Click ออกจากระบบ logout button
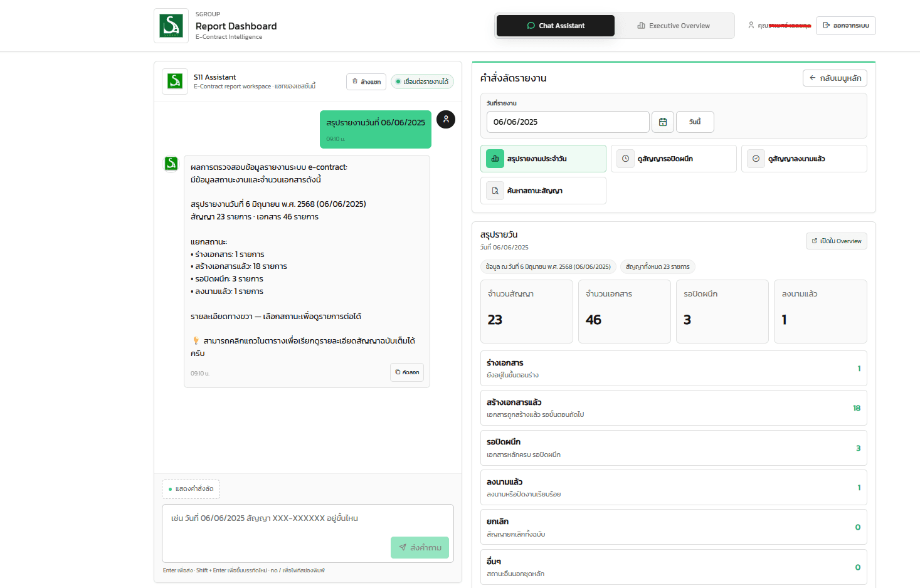Image resolution: width=920 pixels, height=588 pixels. pos(845,26)
